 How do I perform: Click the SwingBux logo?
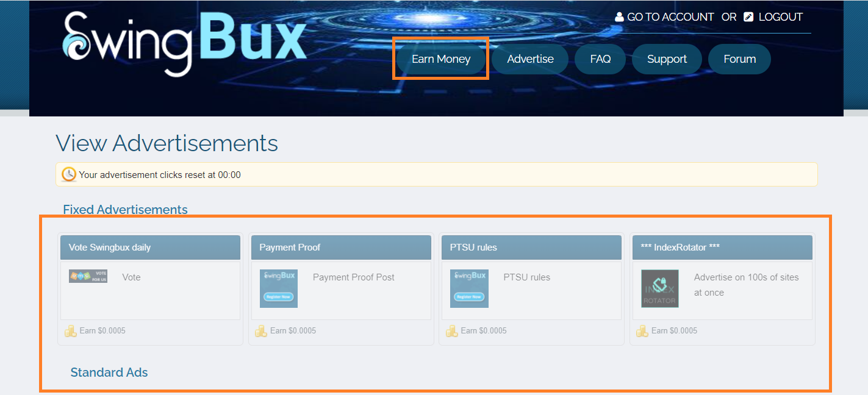pos(184,43)
